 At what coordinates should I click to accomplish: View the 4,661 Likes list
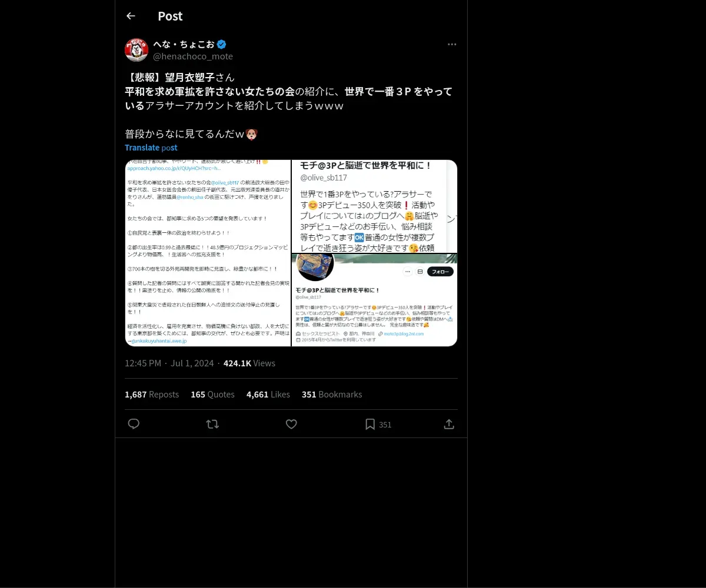tap(268, 395)
